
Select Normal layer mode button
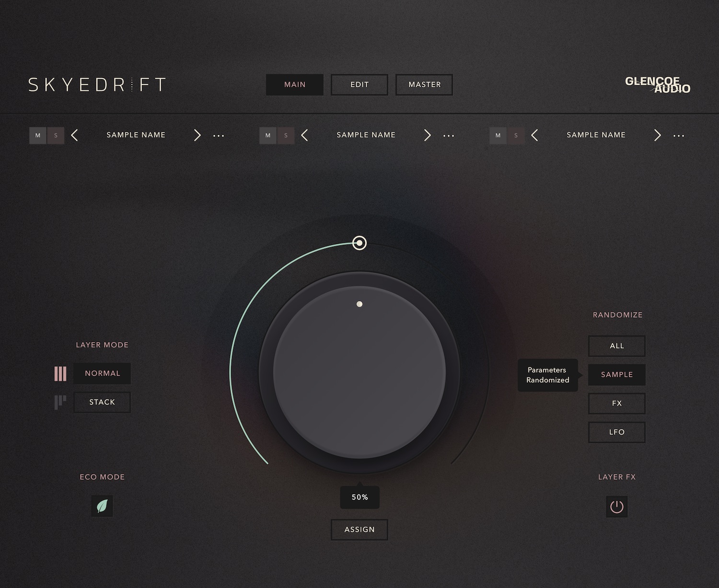click(102, 373)
